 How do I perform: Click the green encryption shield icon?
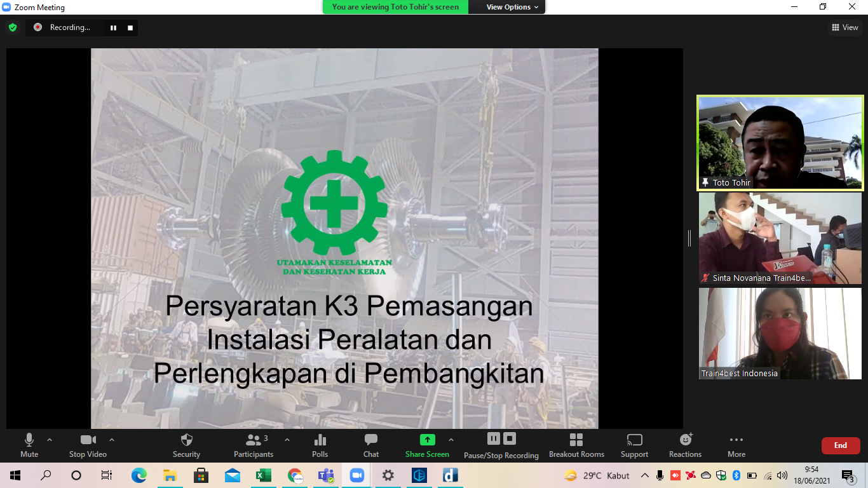point(13,27)
